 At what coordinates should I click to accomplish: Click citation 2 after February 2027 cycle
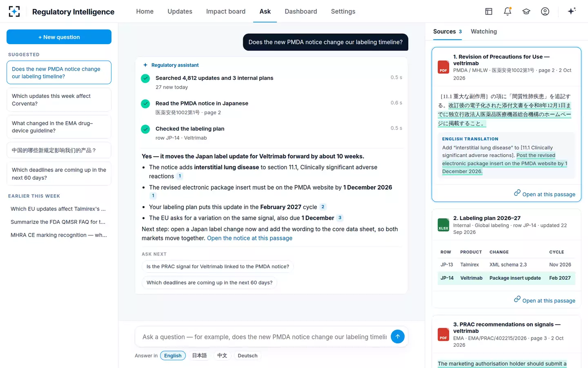tap(323, 207)
